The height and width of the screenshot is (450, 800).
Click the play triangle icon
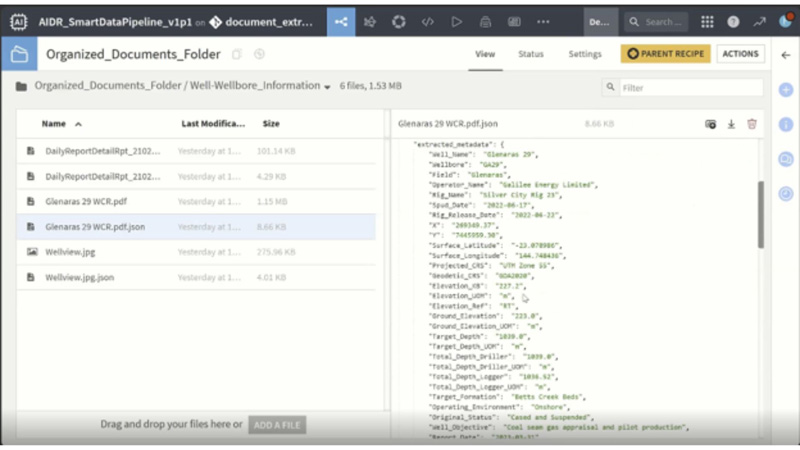click(x=457, y=22)
